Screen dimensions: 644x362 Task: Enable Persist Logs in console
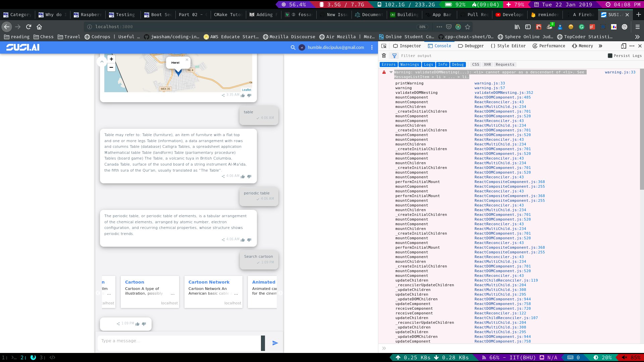[610, 56]
